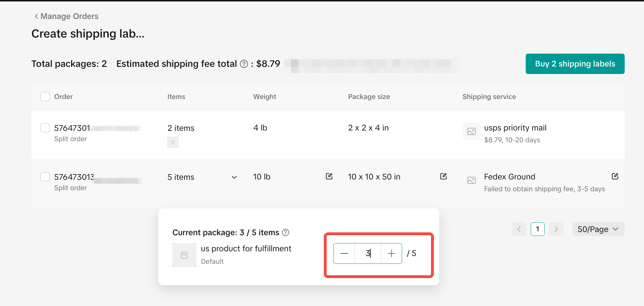Click the quantity input field showing 3
This screenshot has height=306, width=644.
[368, 253]
